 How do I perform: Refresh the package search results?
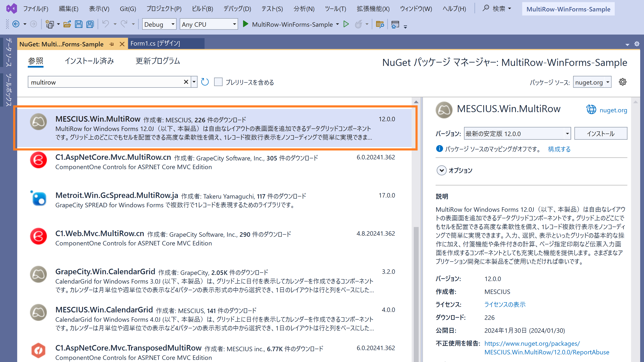coord(205,82)
